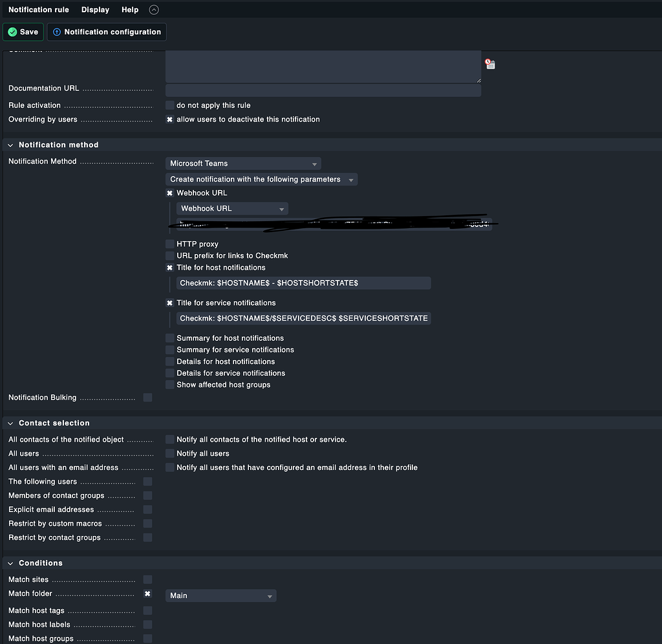This screenshot has height=644, width=662.
Task: Enable "Notify all users"
Action: point(169,453)
